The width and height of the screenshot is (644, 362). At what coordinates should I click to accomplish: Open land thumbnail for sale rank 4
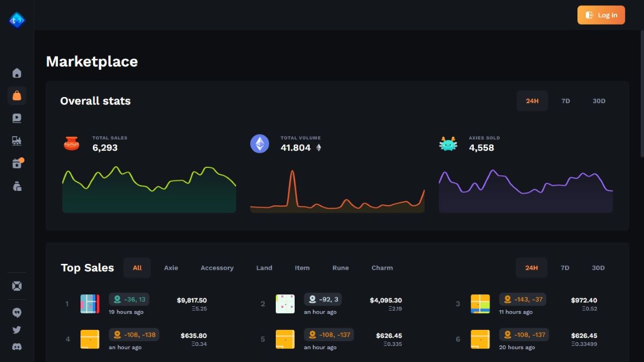coord(90,339)
